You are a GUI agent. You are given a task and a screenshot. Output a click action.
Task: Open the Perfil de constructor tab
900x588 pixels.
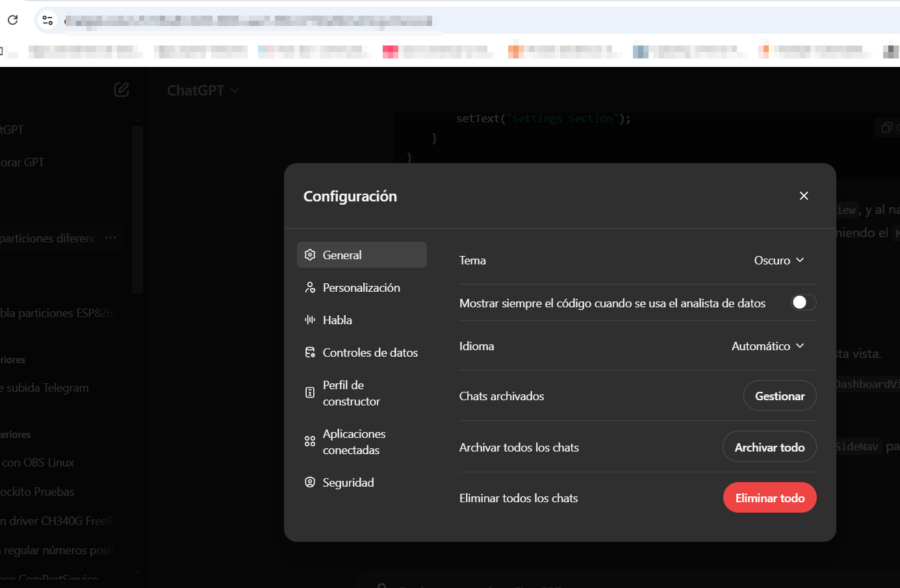point(352,393)
